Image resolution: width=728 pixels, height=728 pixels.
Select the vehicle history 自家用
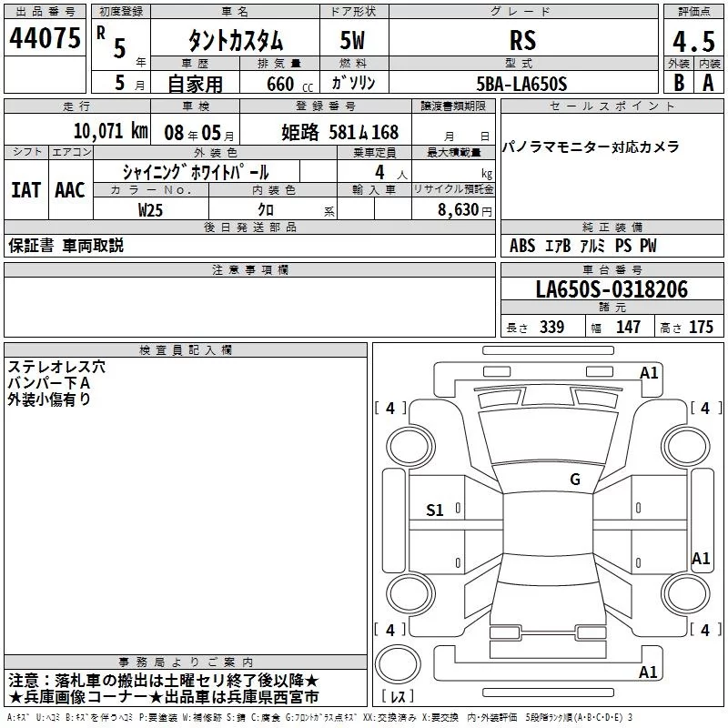pyautogui.click(x=195, y=84)
